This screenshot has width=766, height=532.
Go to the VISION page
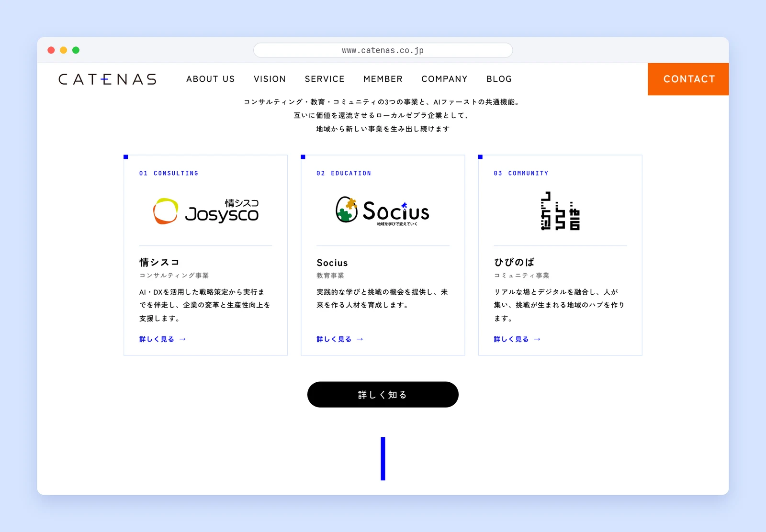[x=270, y=79]
